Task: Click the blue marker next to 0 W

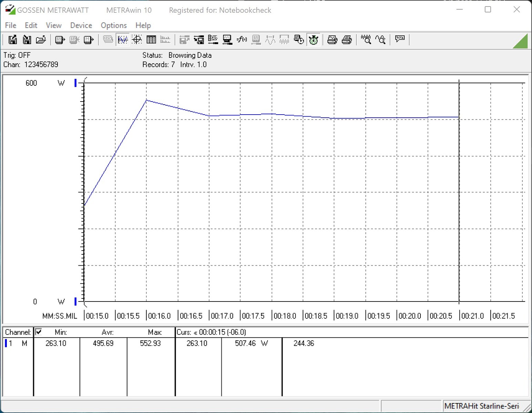Action: 75,301
